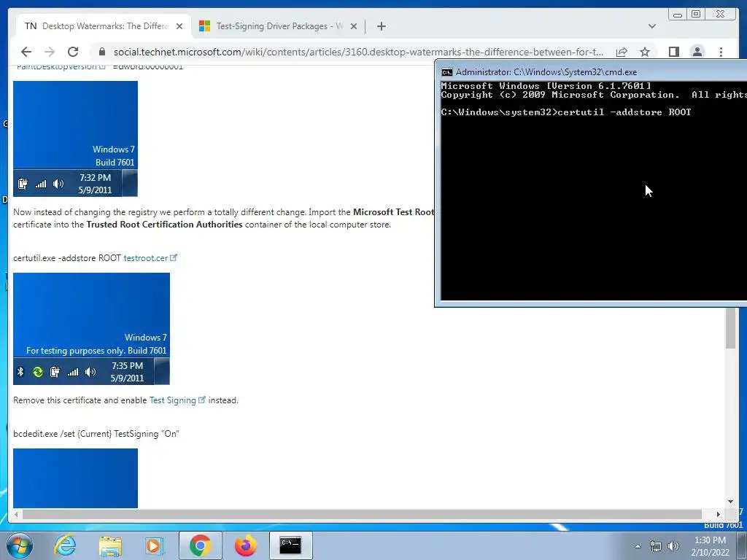Open the Chrome profile avatar menu
747x560 pixels.
click(697, 52)
